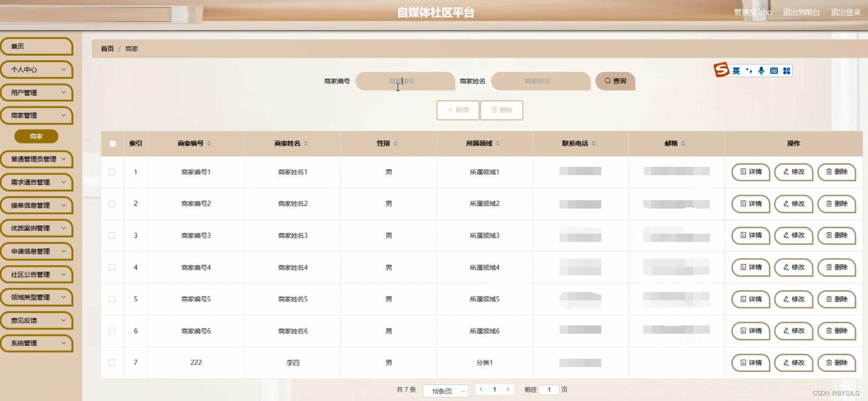868x401 pixels.
Task: Click the batch 删除 button above table
Action: (502, 110)
